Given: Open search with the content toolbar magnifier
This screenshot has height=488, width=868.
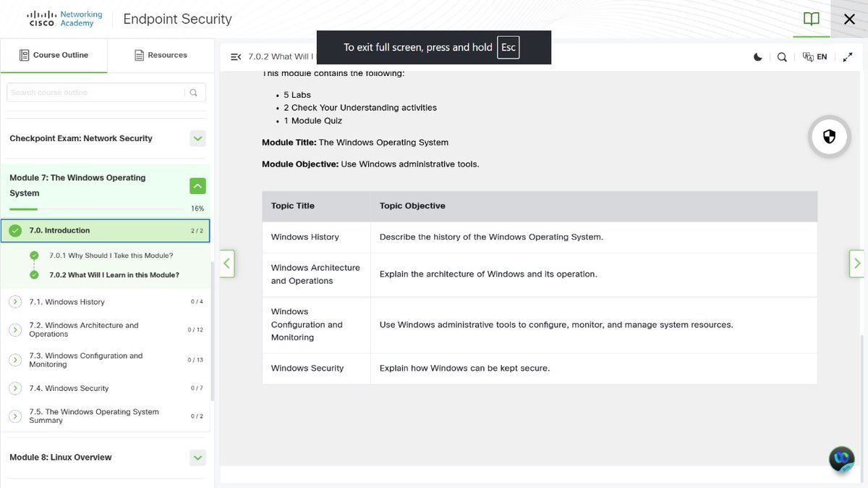Looking at the screenshot, I should 782,57.
